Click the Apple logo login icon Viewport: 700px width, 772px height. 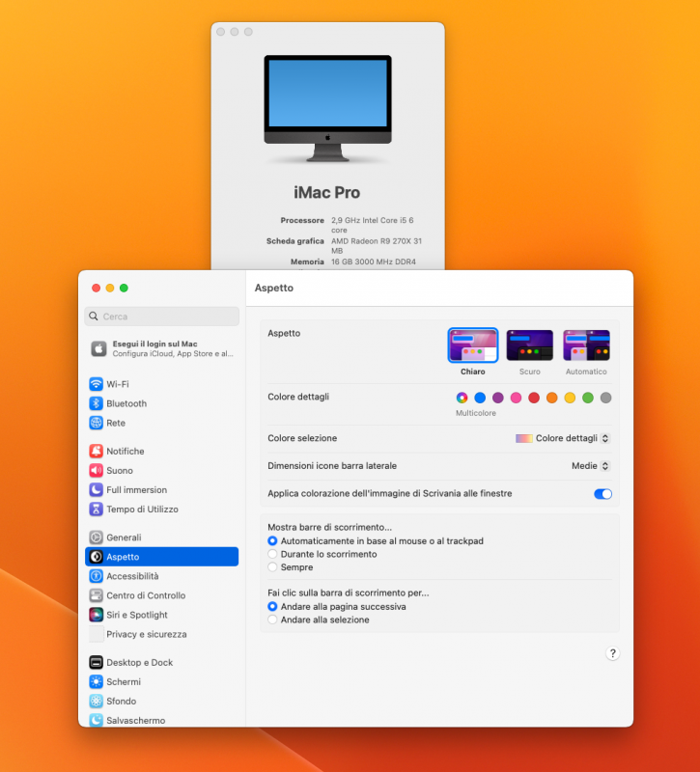click(x=98, y=348)
